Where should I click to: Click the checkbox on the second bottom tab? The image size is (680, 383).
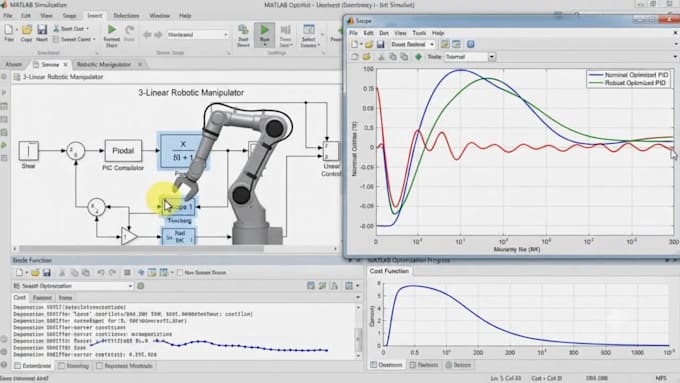[x=61, y=366]
